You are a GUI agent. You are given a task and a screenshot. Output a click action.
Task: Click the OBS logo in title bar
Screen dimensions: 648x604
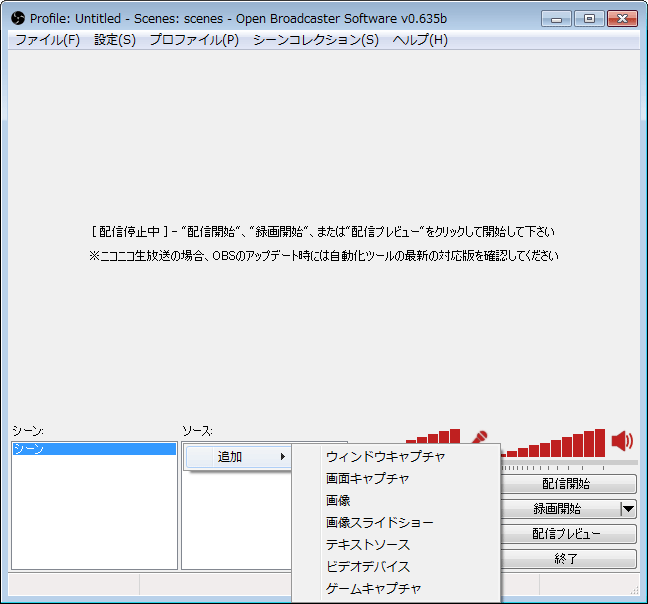18,19
